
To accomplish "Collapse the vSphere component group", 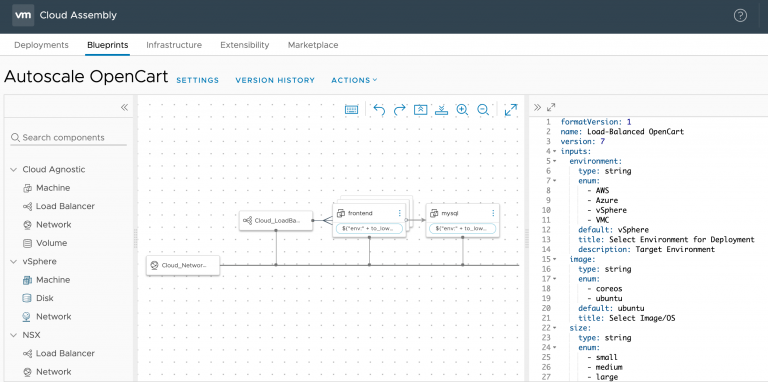I will pos(13,262).
